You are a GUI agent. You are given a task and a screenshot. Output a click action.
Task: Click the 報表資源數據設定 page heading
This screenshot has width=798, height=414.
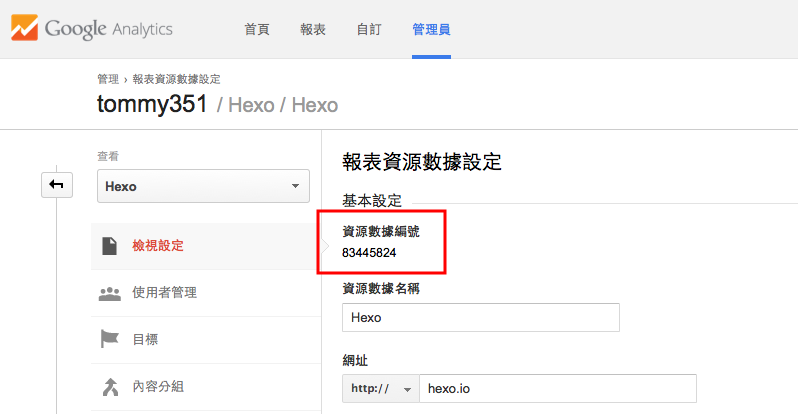(422, 161)
